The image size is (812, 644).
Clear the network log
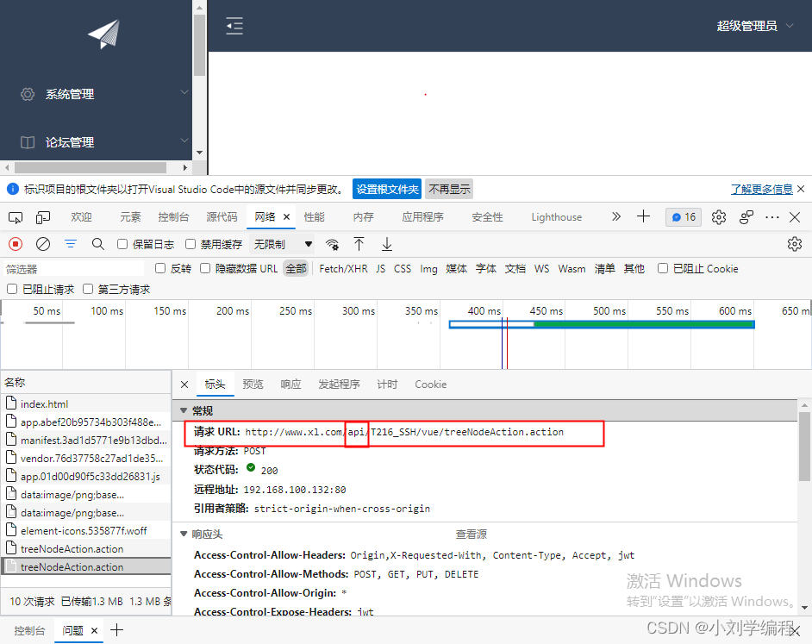point(43,243)
